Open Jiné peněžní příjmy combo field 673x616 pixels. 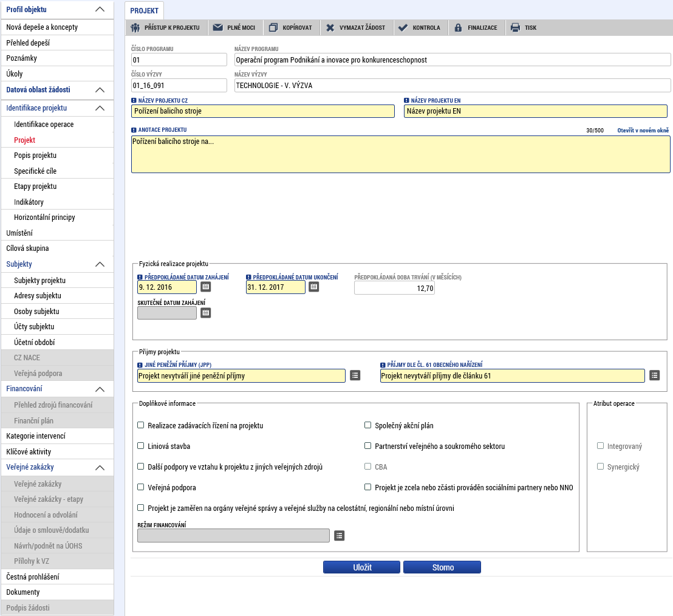241,375
